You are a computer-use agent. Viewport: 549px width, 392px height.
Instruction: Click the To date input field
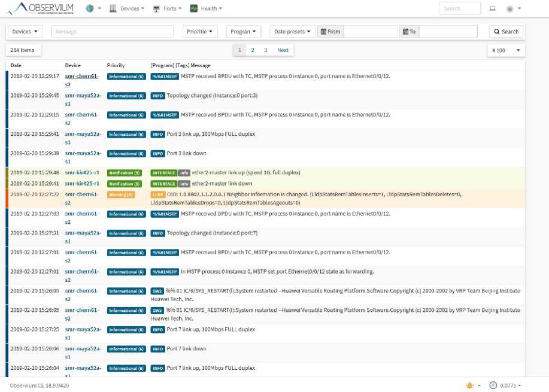coord(448,32)
